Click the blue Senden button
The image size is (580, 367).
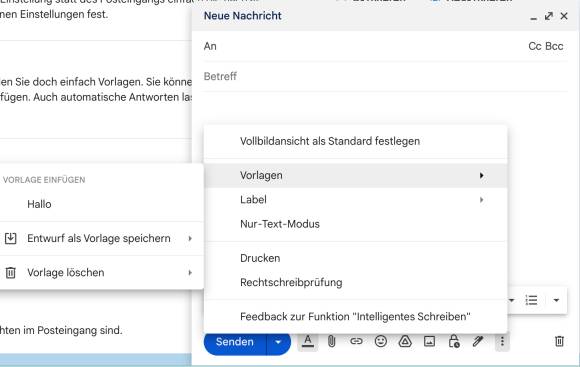click(235, 342)
